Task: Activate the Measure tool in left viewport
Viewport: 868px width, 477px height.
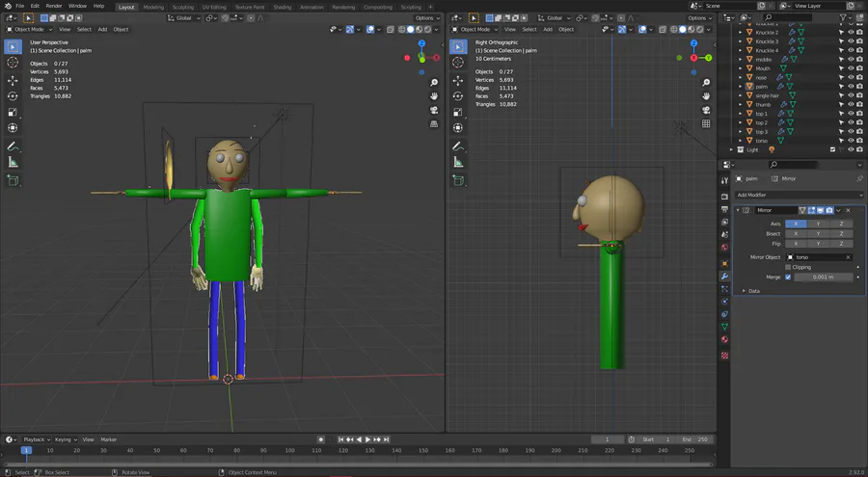Action: 13,163
